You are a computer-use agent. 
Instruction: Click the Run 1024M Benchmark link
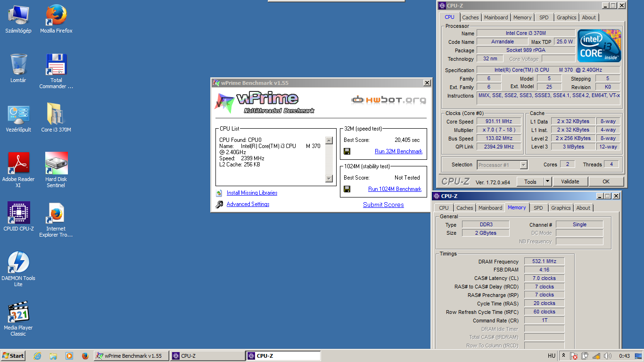[395, 189]
